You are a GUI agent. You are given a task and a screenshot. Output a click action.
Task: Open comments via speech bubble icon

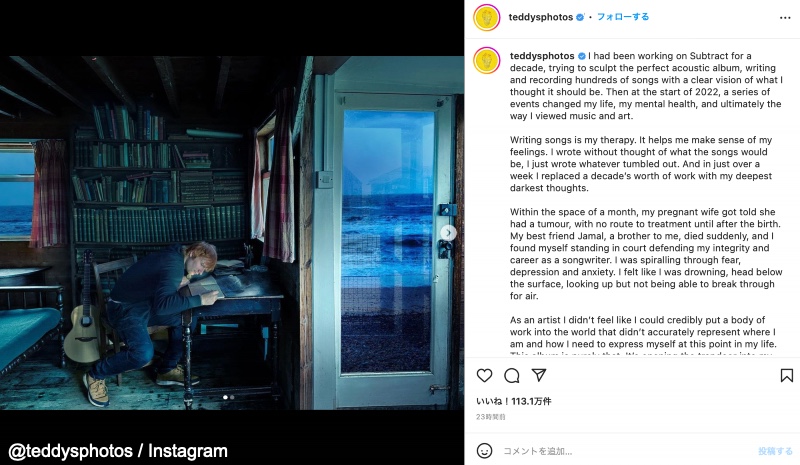click(512, 376)
